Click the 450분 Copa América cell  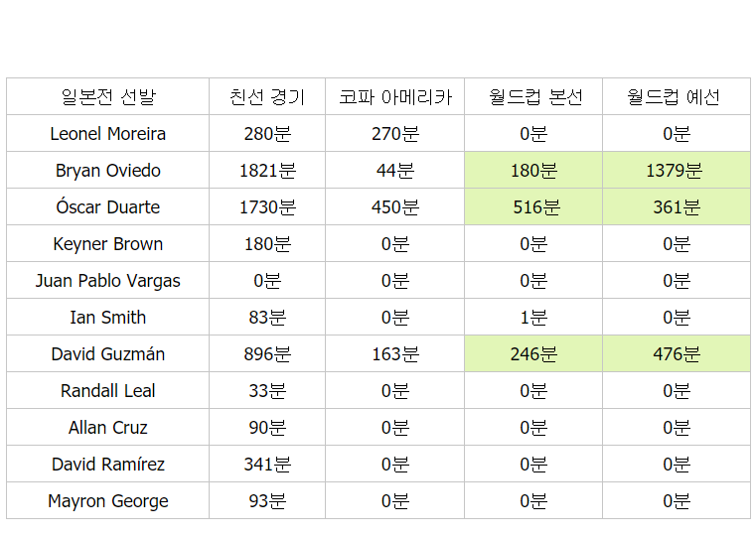click(x=394, y=207)
